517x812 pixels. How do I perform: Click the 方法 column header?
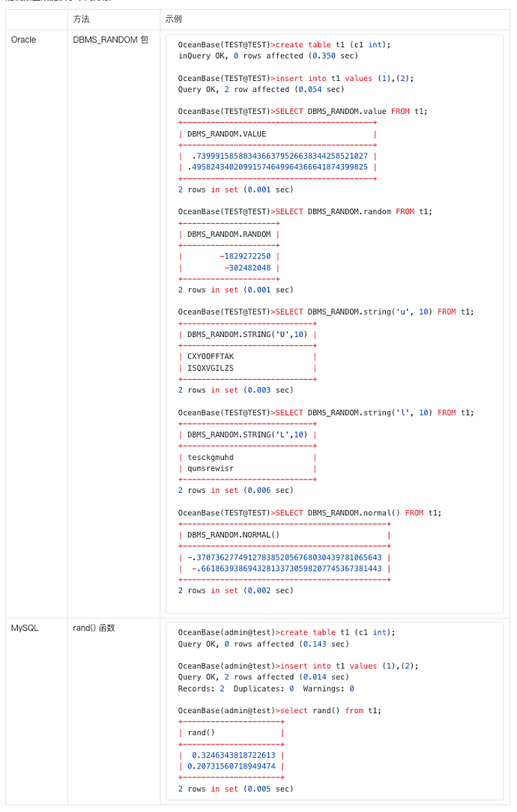(x=82, y=19)
